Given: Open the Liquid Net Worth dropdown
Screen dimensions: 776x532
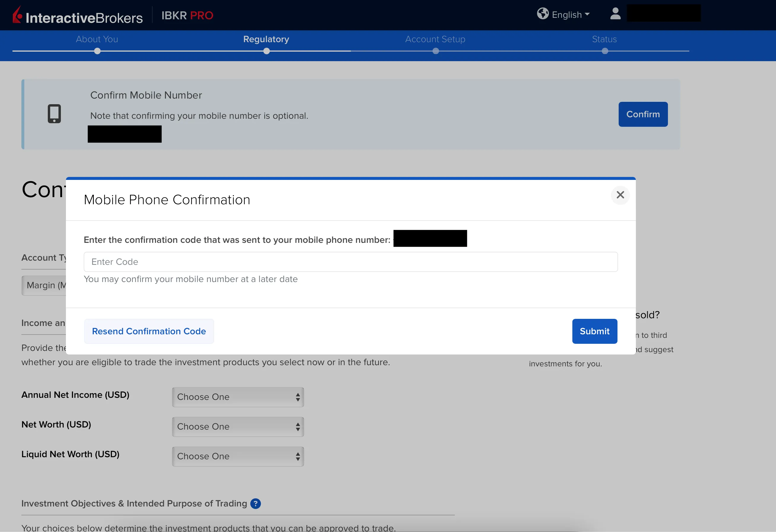Looking at the screenshot, I should (238, 457).
